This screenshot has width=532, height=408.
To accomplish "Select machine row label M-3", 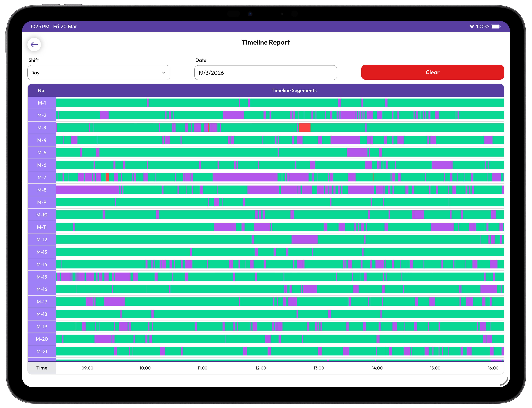I will tap(42, 128).
